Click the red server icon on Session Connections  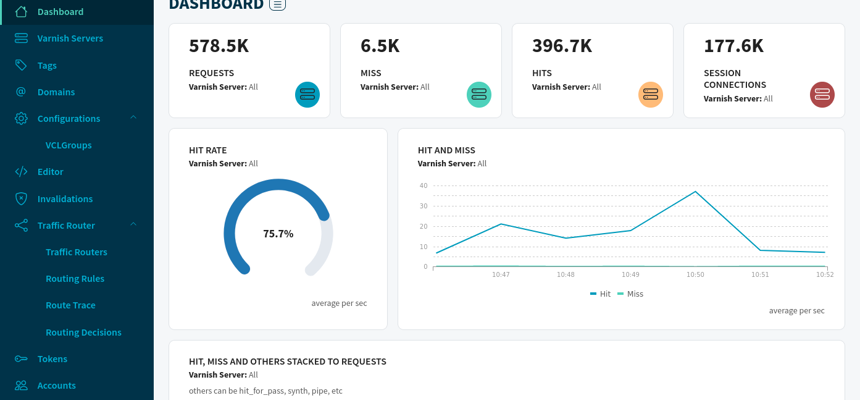tap(822, 95)
